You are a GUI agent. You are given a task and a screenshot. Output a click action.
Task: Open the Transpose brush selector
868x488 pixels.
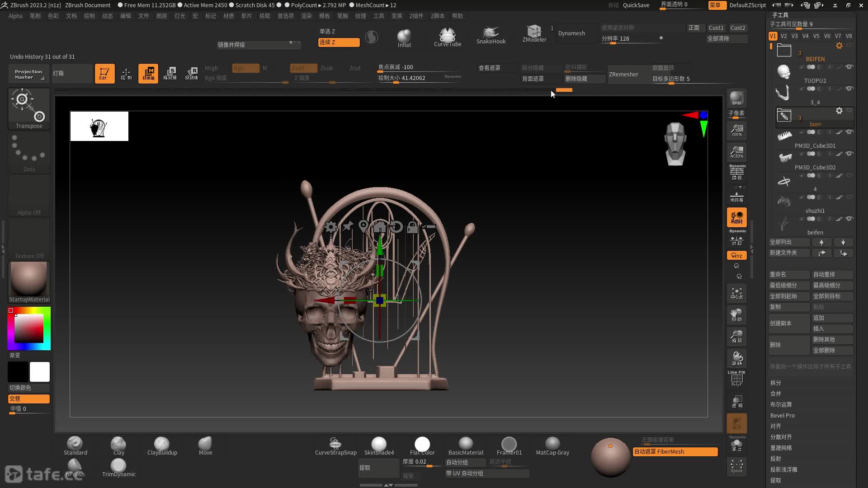point(29,109)
